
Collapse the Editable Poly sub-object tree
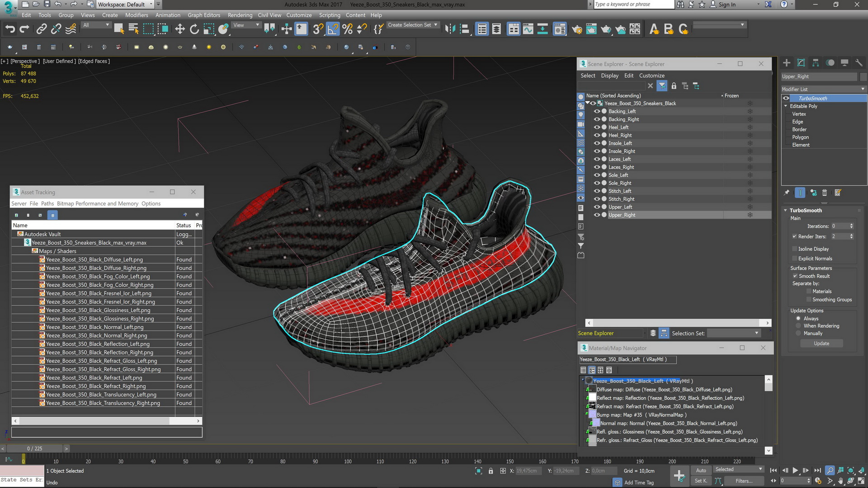pyautogui.click(x=786, y=106)
